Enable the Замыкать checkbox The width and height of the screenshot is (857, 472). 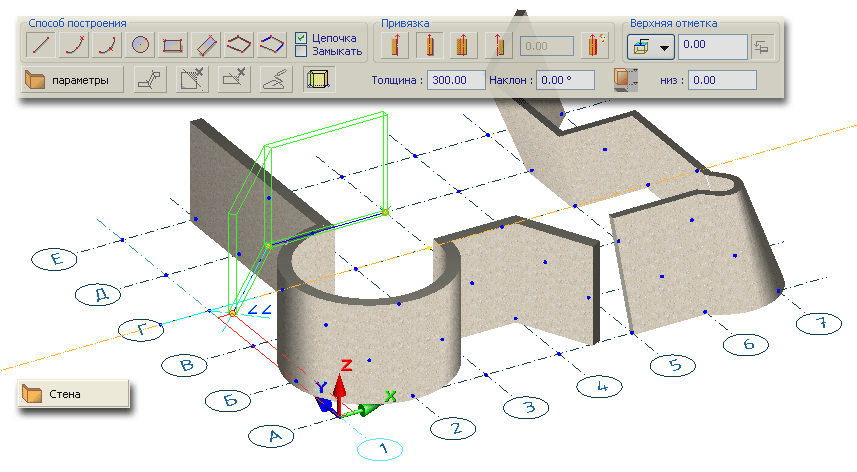click(301, 51)
